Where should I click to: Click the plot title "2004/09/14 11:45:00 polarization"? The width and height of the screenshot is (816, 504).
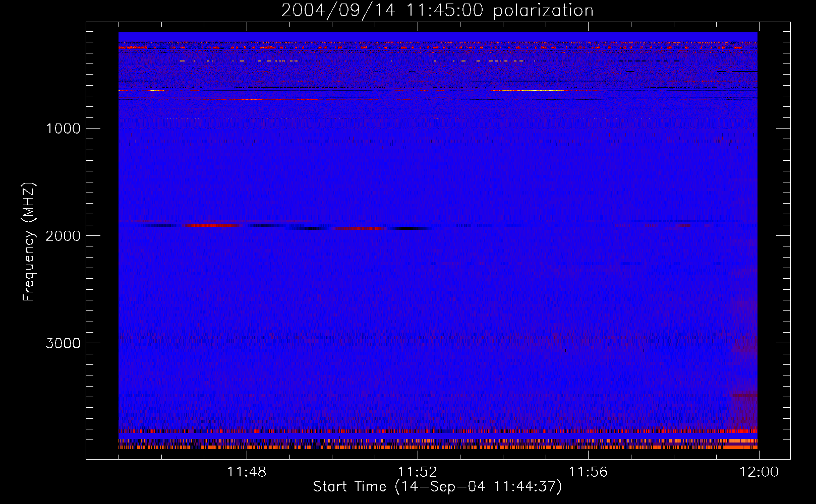coord(437,11)
